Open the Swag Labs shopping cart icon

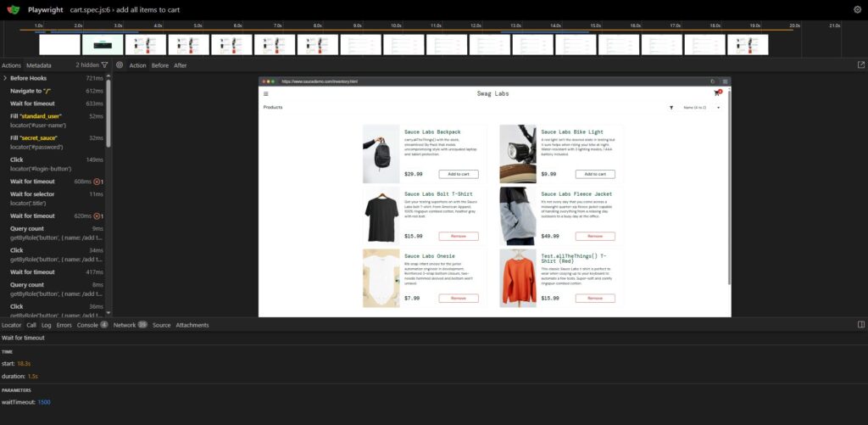coord(717,92)
